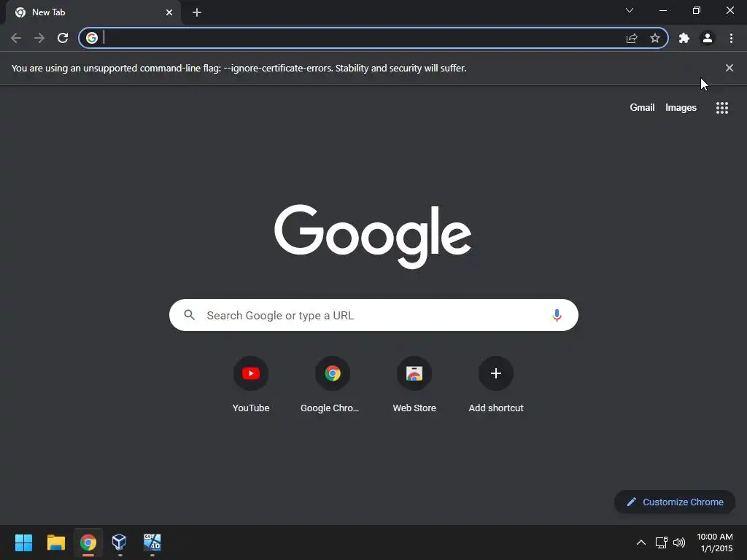Click the magnifier in the search box

pyautogui.click(x=189, y=315)
